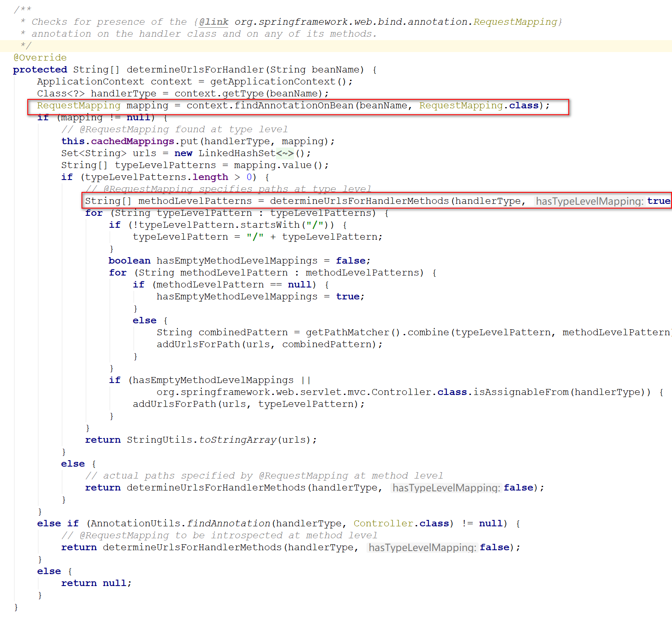Viewport: 672px width, 624px height.
Task: Click the getPathMatcher() call
Action: [x=353, y=332]
